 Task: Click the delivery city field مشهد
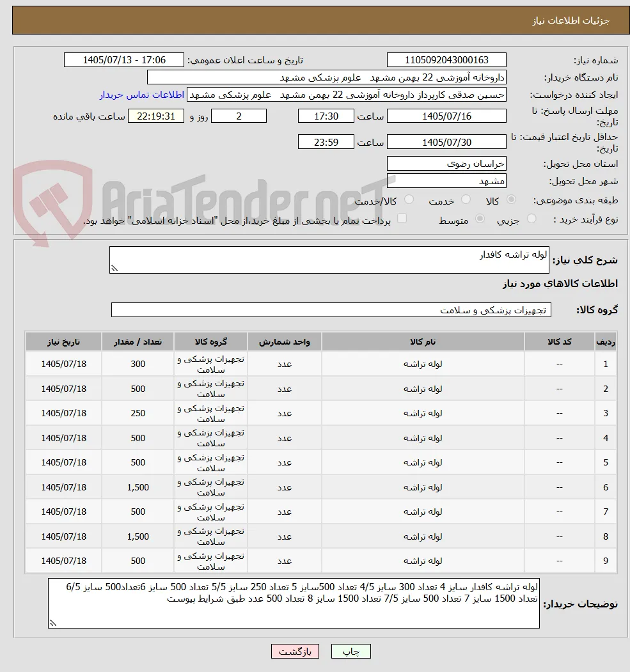pos(446,181)
